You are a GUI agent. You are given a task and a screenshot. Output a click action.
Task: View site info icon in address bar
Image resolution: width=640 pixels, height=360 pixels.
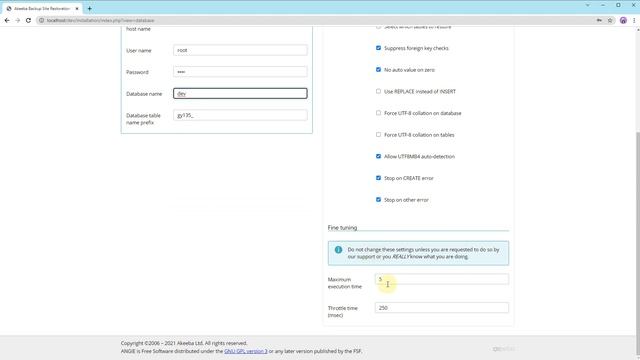pos(41,20)
